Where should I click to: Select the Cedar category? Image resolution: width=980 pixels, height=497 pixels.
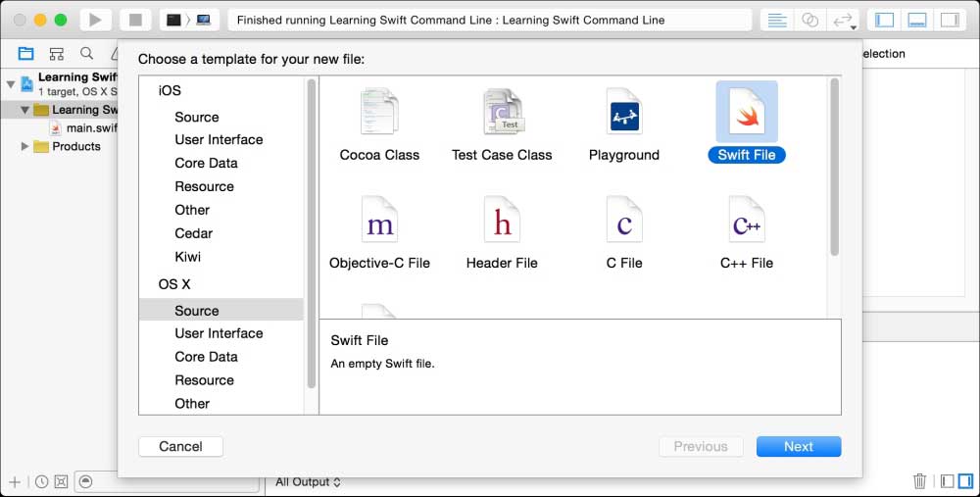(x=194, y=233)
